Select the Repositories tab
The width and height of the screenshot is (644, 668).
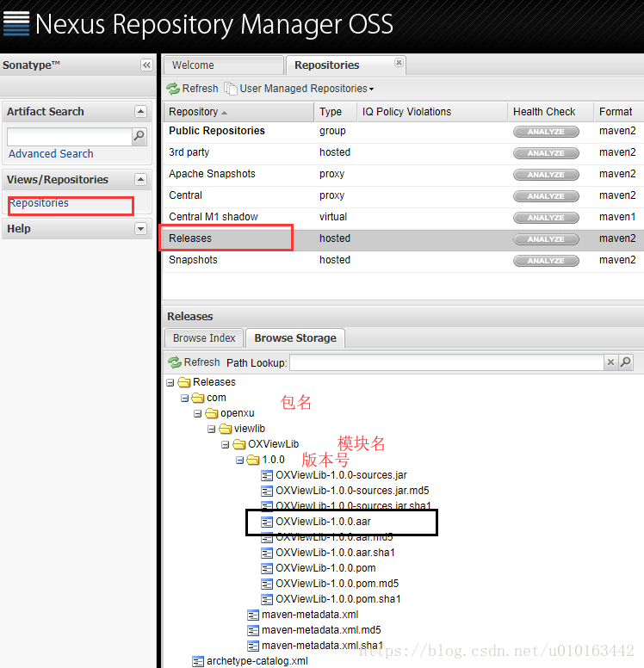327,65
